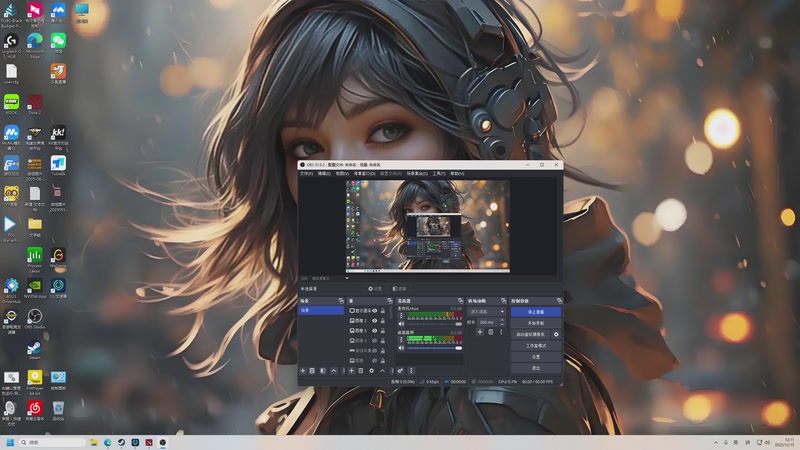This screenshot has height=450, width=800.
Task: Open transition properties three-dot icon
Action: pos(501,332)
